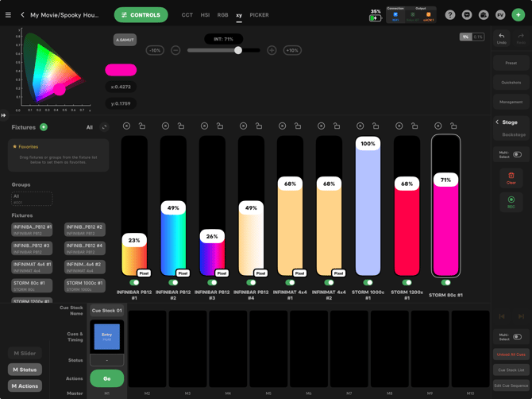Screen dimensions: 532x399
Task: Expand the fixtures panel arrows icon
Action: click(x=104, y=127)
